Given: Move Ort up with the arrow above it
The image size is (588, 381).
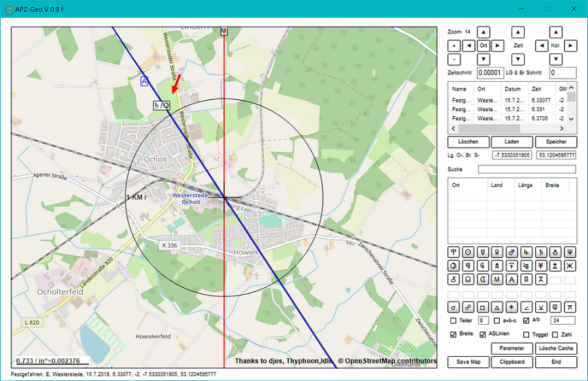Looking at the screenshot, I should 483,32.
